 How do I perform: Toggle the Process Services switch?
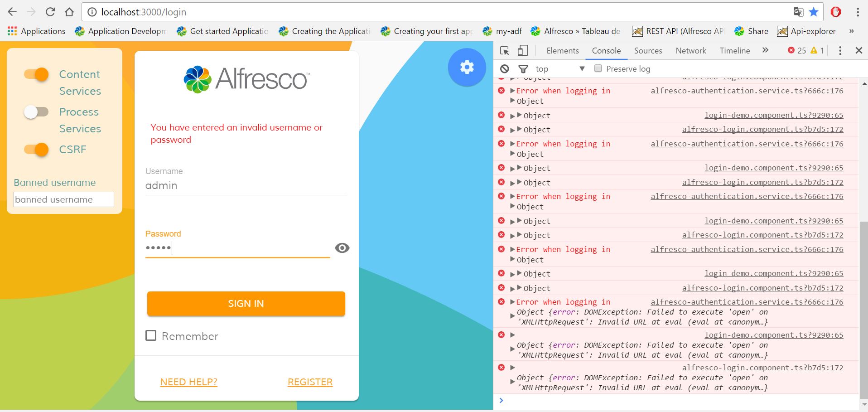click(36, 112)
